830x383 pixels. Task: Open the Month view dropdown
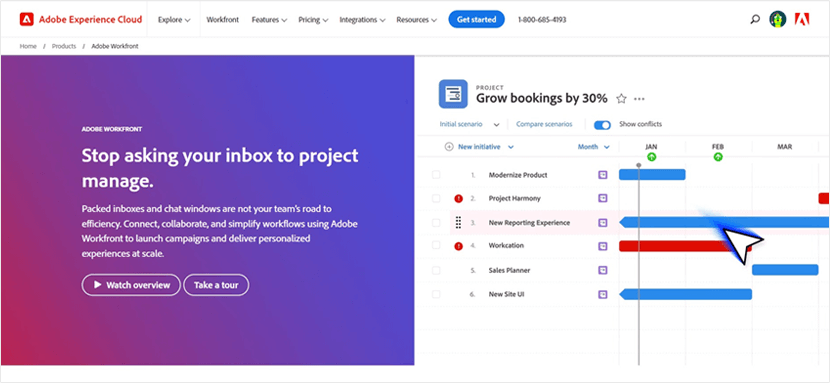coord(593,147)
